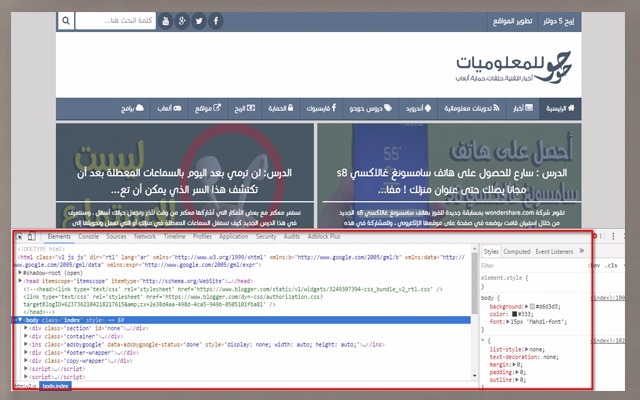Switch to the Console tab
640x400 pixels.
click(88, 237)
